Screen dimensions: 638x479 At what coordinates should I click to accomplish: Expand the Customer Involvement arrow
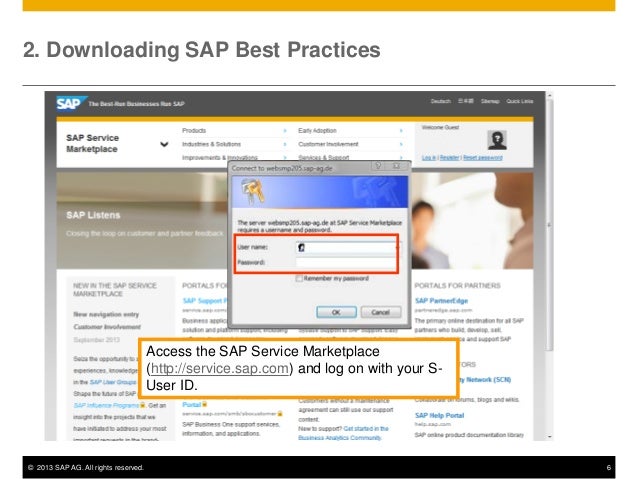coord(401,144)
